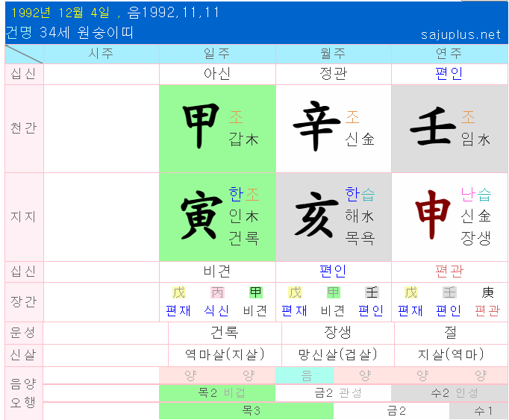Click the 장간 row label
The image size is (509, 420).
24,302
